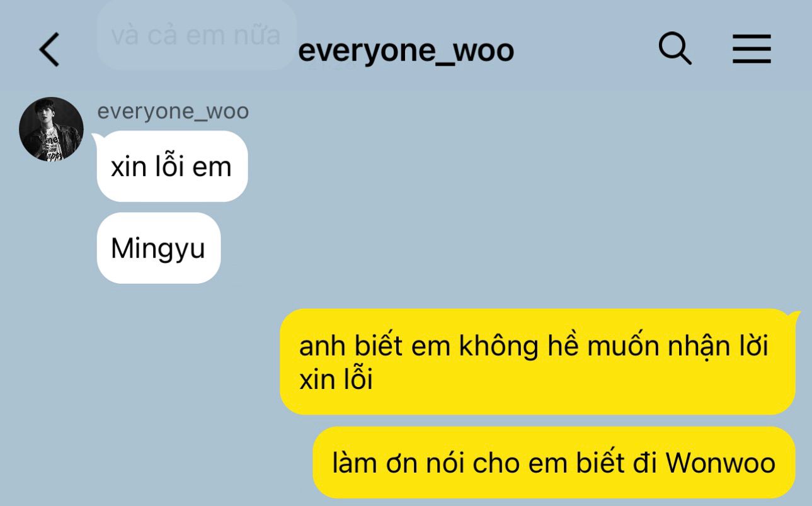Go back using the left arrow icon
The width and height of the screenshot is (812, 506).
click(x=49, y=50)
